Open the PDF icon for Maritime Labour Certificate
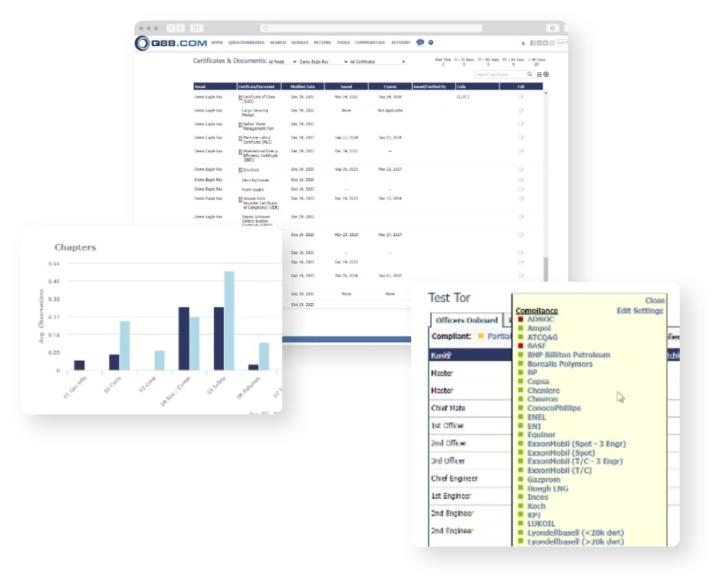This screenshot has width=721, height=588. 240,138
